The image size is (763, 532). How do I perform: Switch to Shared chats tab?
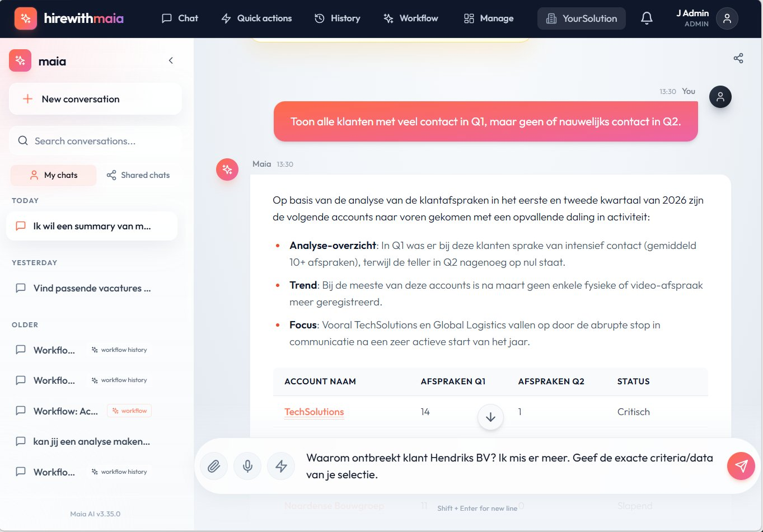[x=138, y=175]
